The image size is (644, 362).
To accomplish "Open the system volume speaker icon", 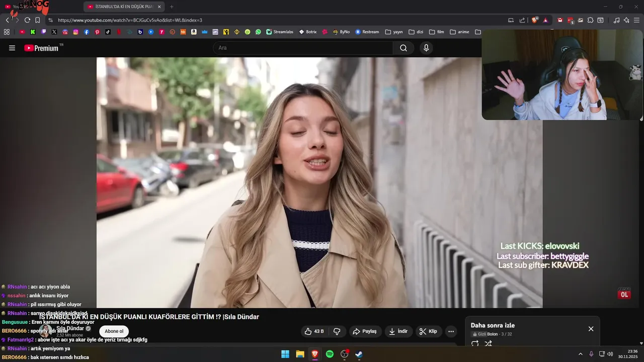I will point(610,354).
